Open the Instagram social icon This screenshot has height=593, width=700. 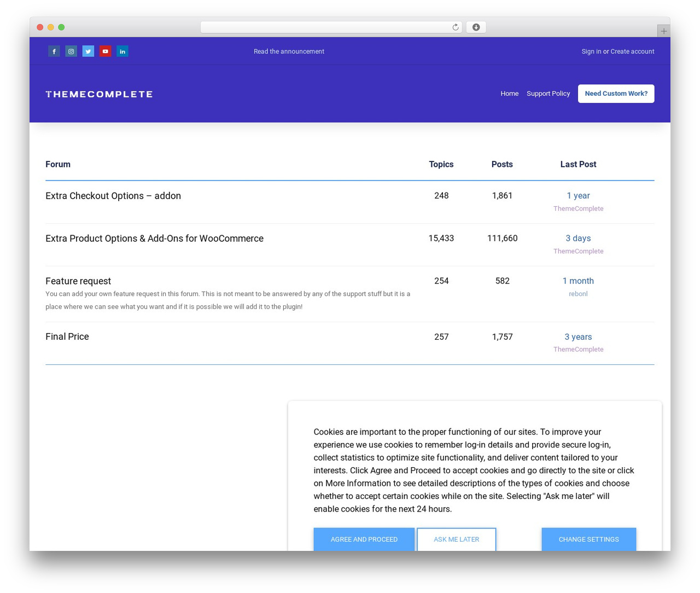click(71, 51)
